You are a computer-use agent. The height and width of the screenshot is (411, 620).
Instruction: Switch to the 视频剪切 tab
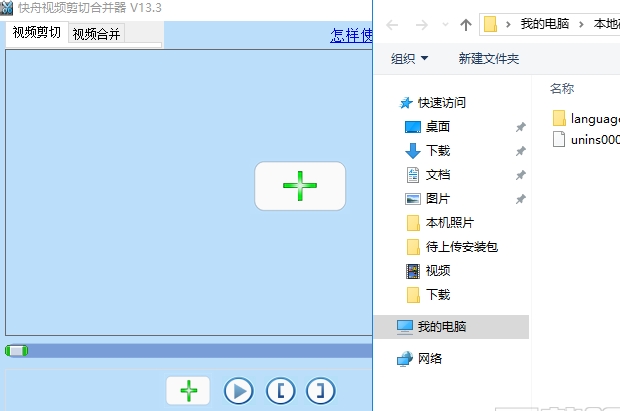(x=37, y=33)
